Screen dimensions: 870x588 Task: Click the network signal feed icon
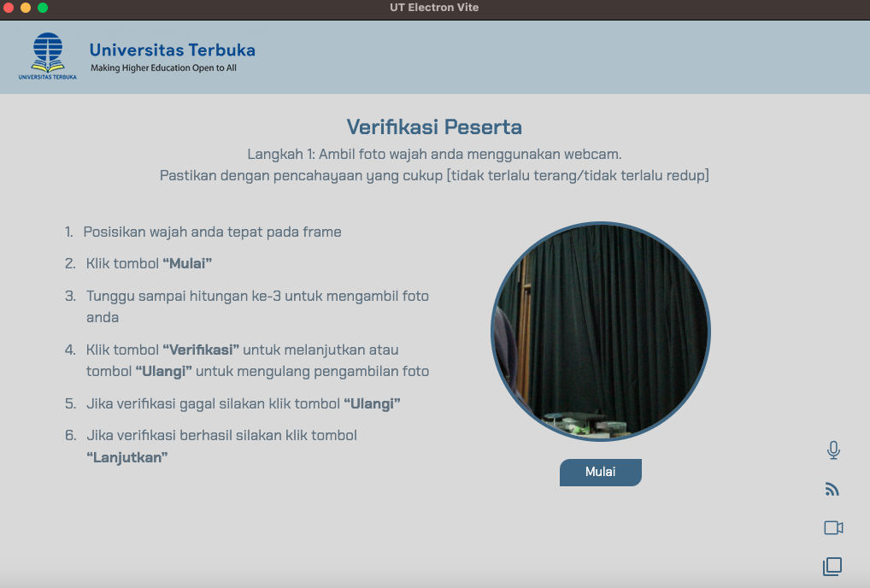point(832,489)
